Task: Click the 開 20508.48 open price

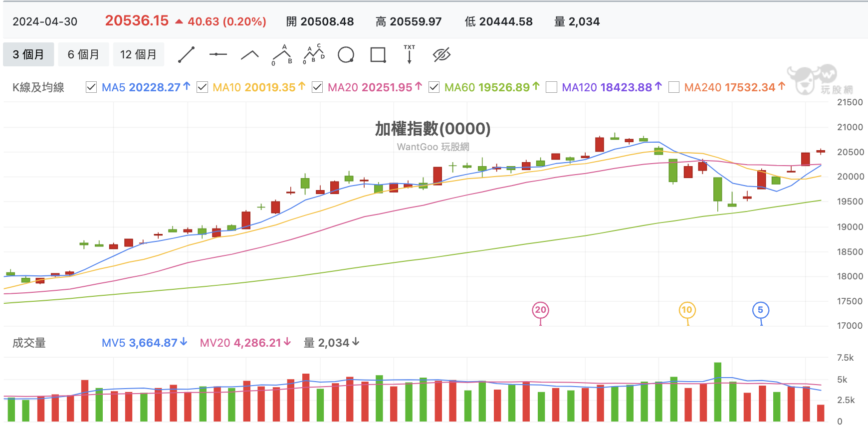Action: point(320,21)
